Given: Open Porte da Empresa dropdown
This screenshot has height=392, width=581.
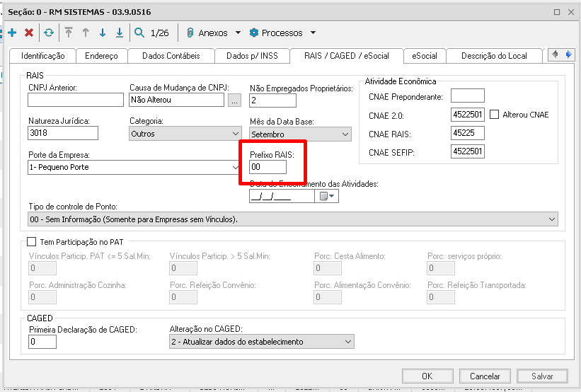Looking at the screenshot, I should (x=134, y=167).
